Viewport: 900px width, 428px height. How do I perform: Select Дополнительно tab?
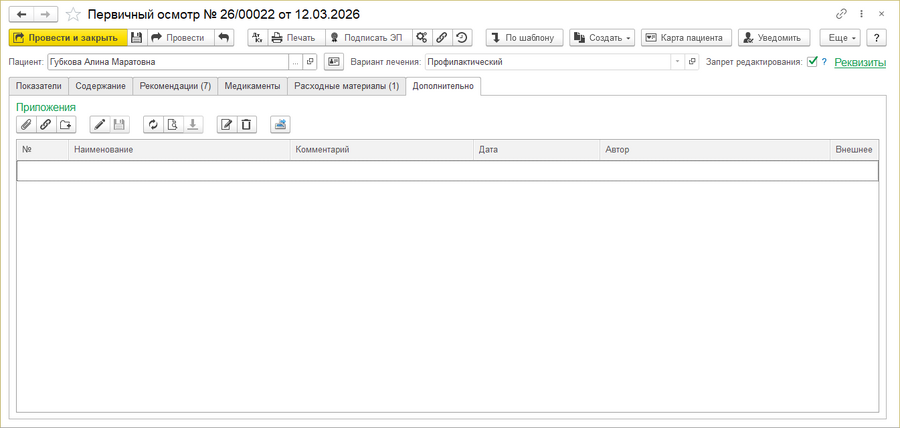coord(444,86)
